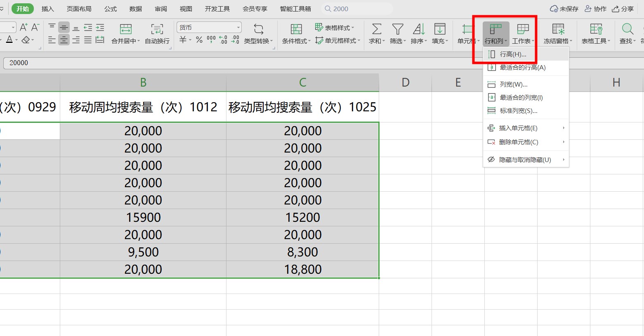Switch to the 插入 ribbon tab
Screen dimensions: 644x336
[x=47, y=9]
